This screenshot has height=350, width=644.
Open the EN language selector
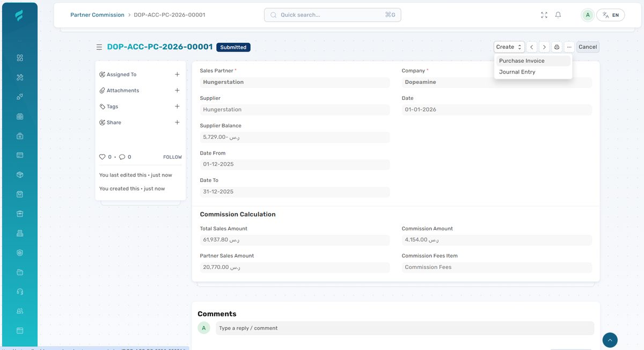pos(611,15)
